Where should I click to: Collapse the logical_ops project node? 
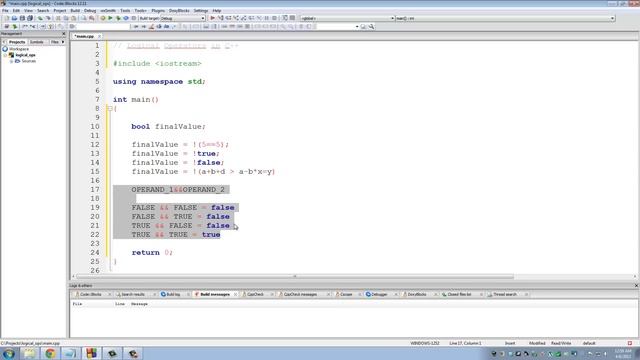[x=5, y=55]
